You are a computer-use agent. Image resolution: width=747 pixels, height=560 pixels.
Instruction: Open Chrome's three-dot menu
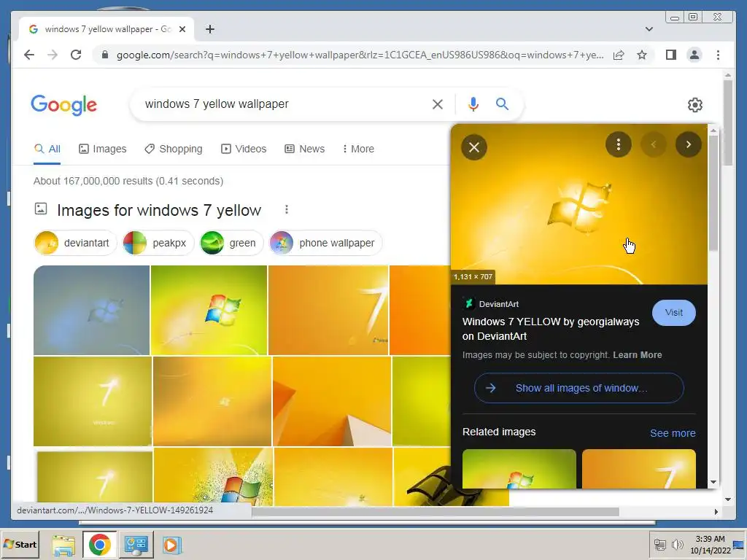718,55
